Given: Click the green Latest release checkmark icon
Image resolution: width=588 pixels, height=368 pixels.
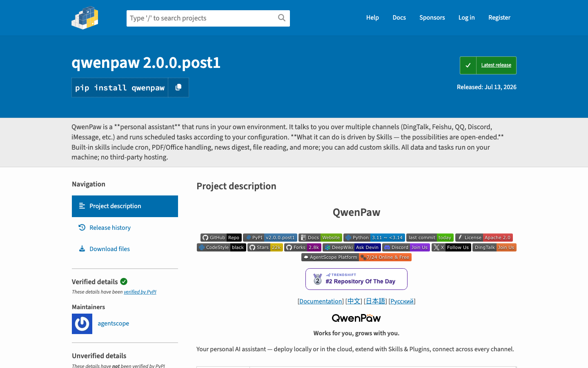Looking at the screenshot, I should pyautogui.click(x=468, y=65).
